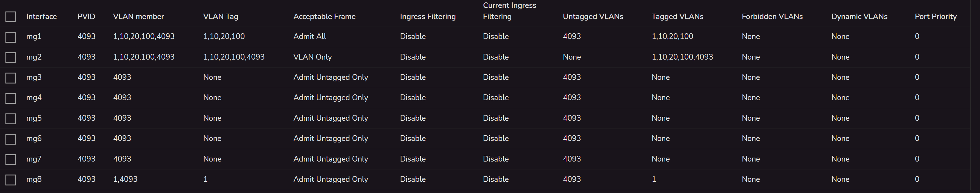
Task: Tick the mg3 interface checkbox
Action: tap(11, 78)
